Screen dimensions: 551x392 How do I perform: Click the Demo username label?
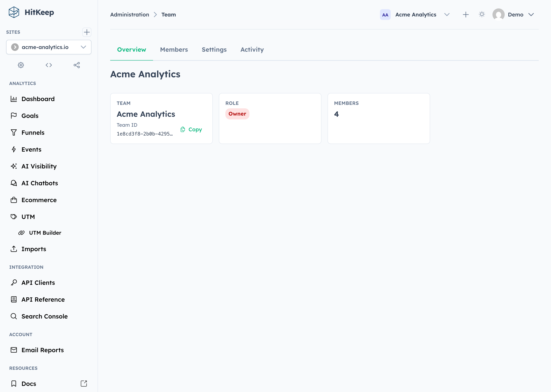click(x=516, y=15)
